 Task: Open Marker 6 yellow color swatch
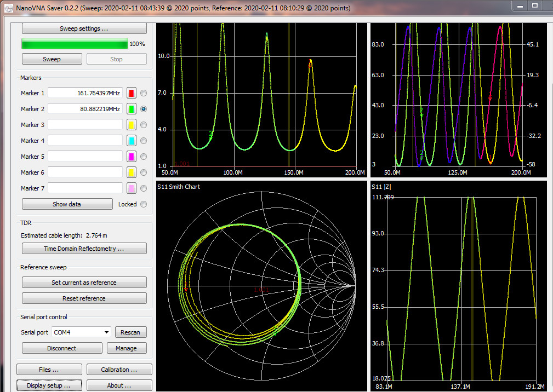(x=132, y=172)
